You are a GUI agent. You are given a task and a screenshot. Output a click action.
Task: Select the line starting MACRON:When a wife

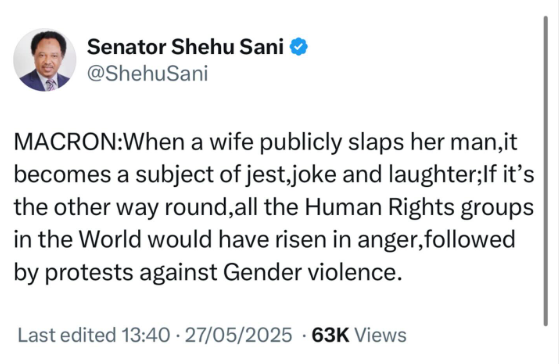266,143
